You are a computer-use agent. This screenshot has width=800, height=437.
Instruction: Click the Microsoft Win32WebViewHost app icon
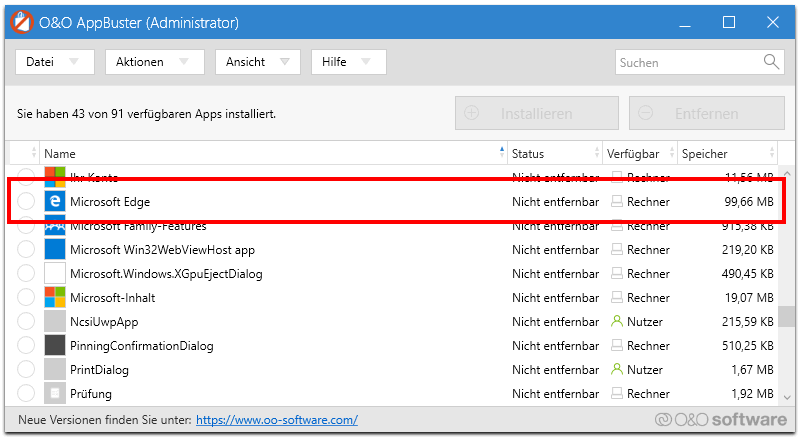coord(55,249)
